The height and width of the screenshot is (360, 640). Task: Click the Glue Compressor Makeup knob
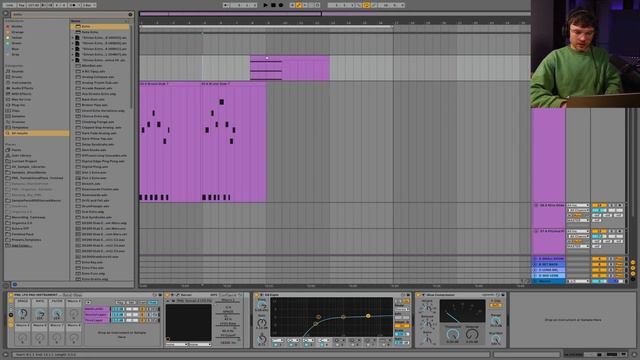(472, 334)
